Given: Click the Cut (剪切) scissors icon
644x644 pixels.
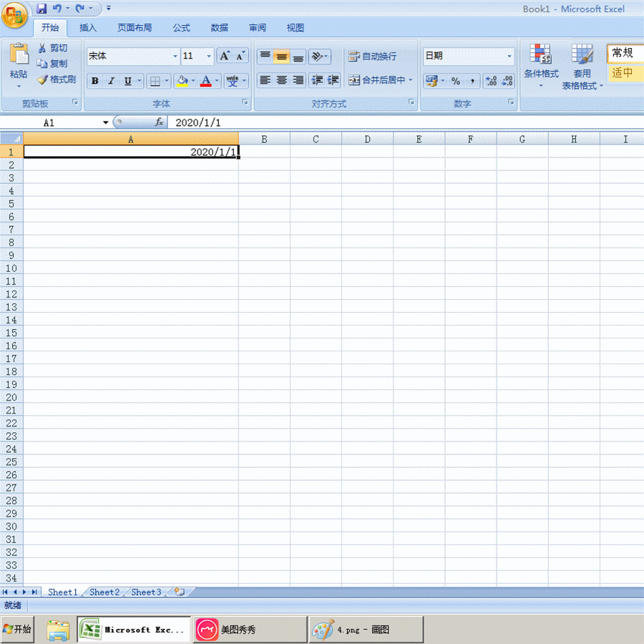Looking at the screenshot, I should pos(42,48).
